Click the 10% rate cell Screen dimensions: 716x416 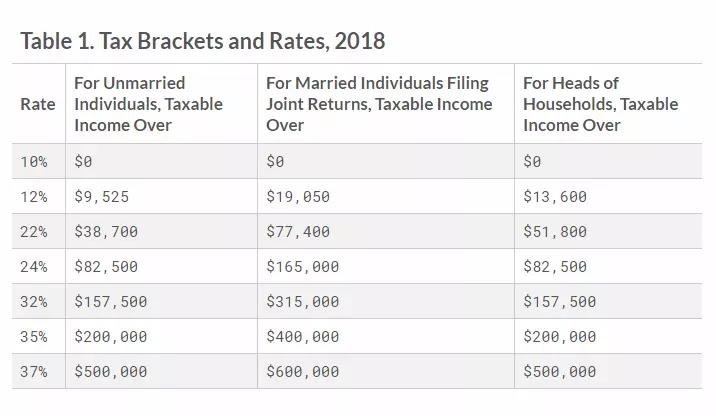tap(34, 161)
